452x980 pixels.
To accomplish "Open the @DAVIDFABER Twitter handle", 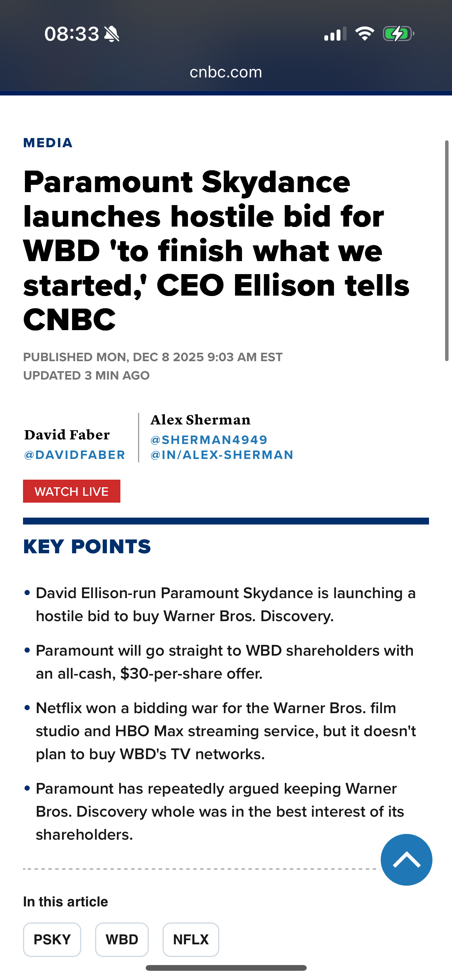I will (x=75, y=455).
